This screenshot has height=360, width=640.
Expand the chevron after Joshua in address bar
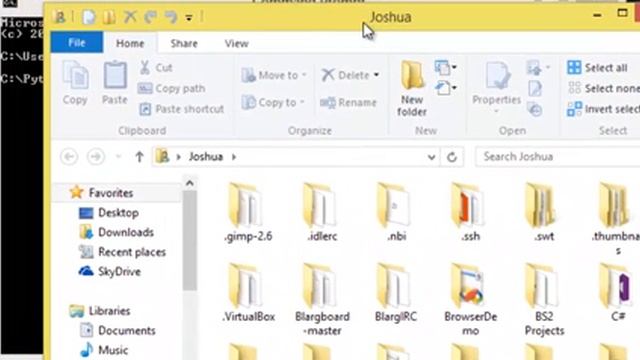point(234,157)
